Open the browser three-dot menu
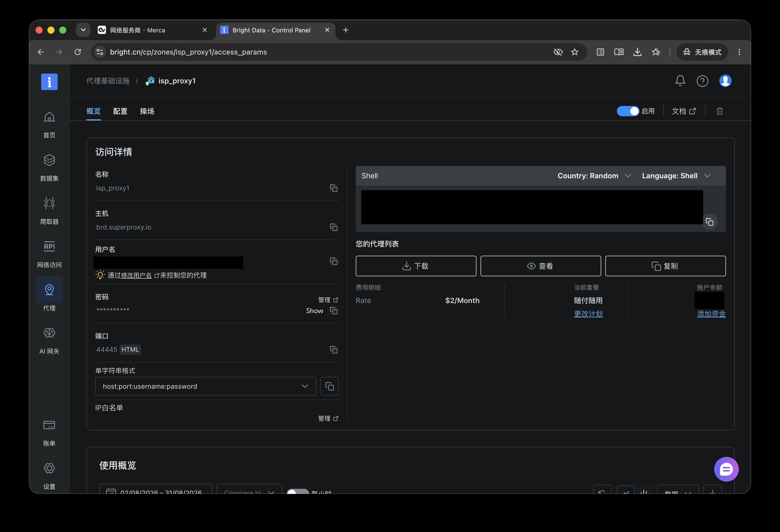The image size is (780, 532). 739,52
